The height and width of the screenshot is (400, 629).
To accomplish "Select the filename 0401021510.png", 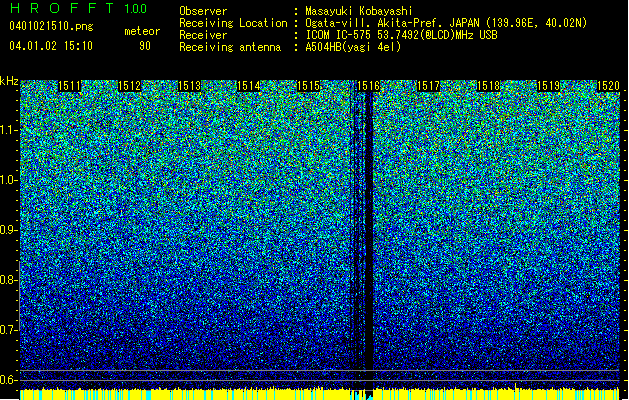I will click(51, 26).
